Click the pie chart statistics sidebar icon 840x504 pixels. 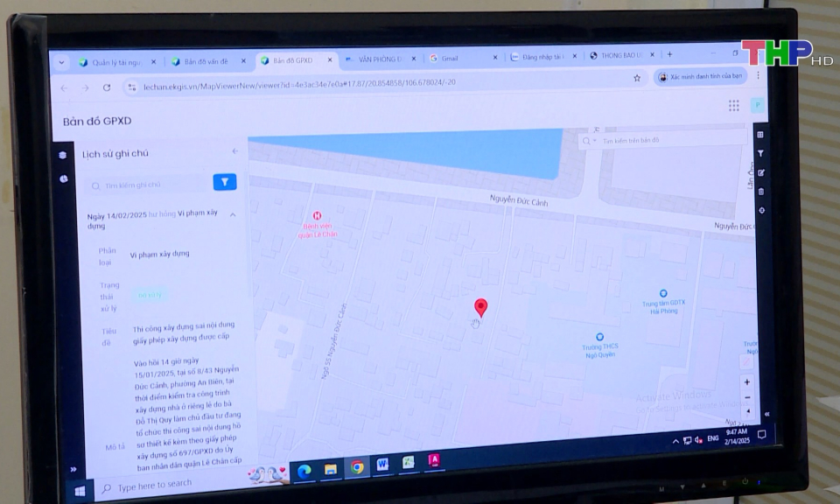[x=64, y=178]
